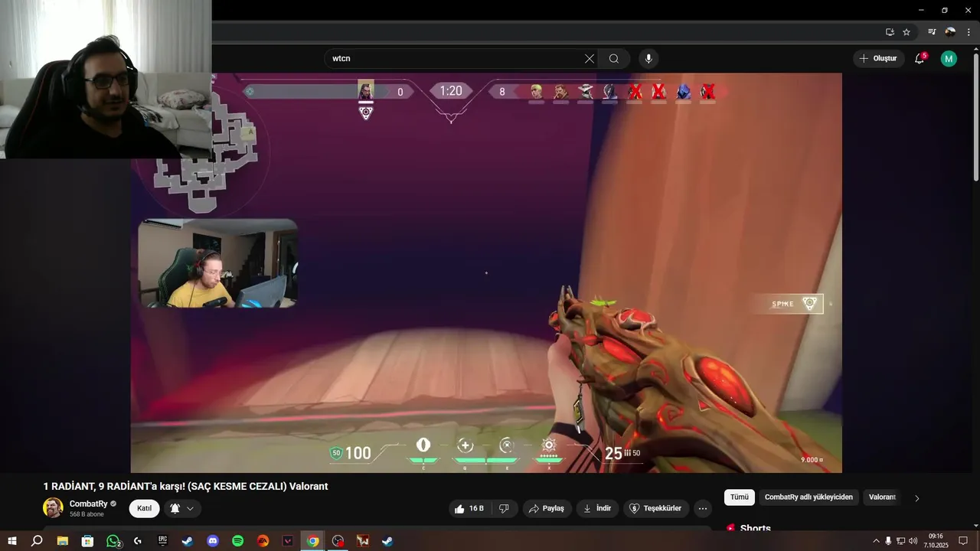
Task: Bookmark this page with the star icon
Action: (906, 32)
